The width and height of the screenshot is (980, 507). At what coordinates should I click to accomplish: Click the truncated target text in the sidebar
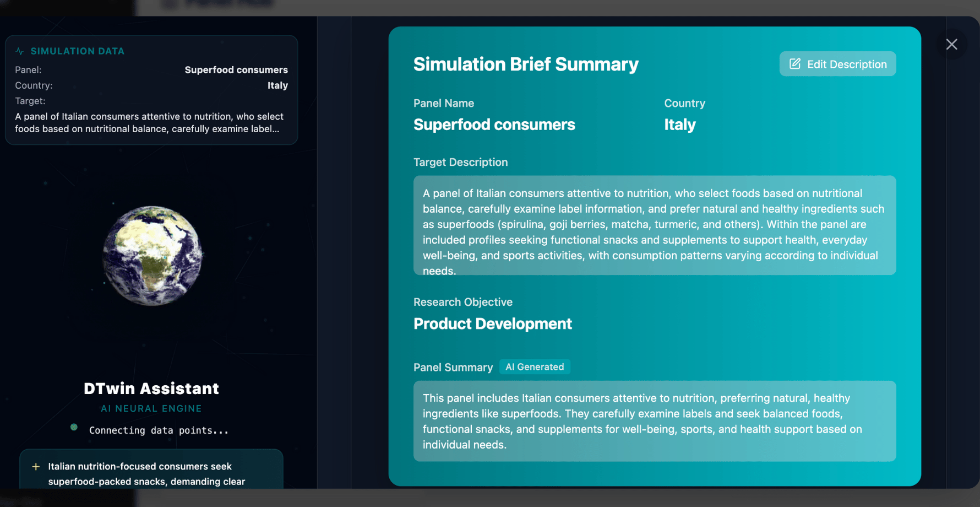tap(149, 122)
